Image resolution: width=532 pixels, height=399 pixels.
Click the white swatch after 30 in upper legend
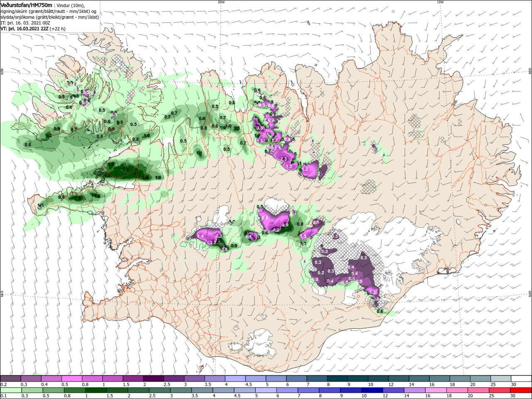(x=520, y=379)
